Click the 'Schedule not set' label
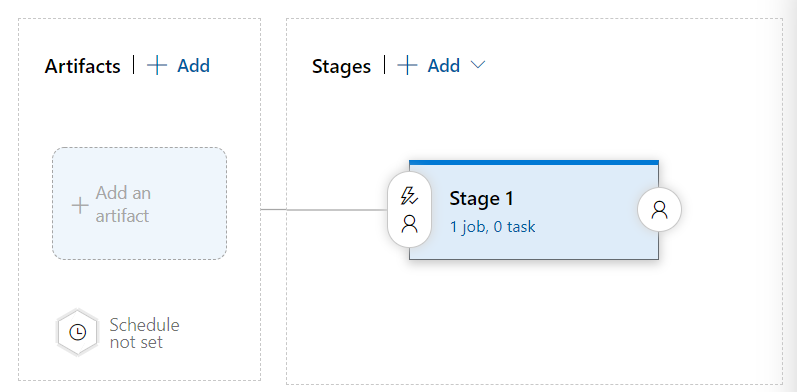Image resolution: width=797 pixels, height=392 pixels. coord(144,334)
